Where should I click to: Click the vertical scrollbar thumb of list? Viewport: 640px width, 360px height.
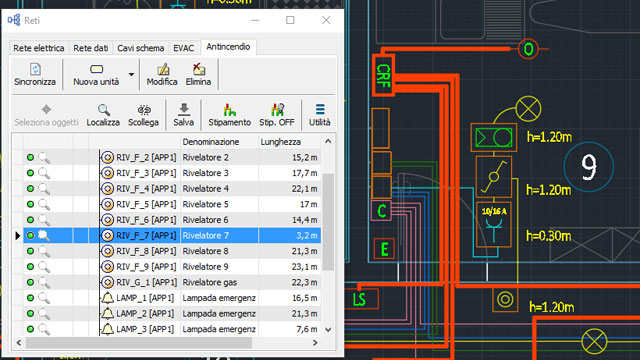pyautogui.click(x=328, y=222)
